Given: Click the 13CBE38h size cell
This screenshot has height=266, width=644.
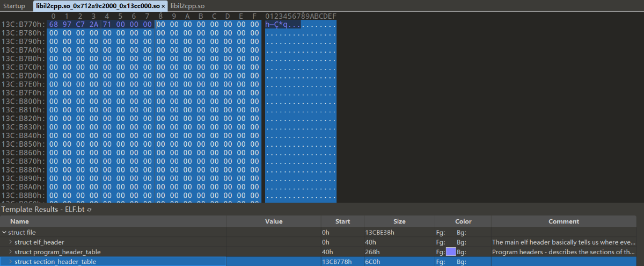Looking at the screenshot, I should click(x=379, y=233).
